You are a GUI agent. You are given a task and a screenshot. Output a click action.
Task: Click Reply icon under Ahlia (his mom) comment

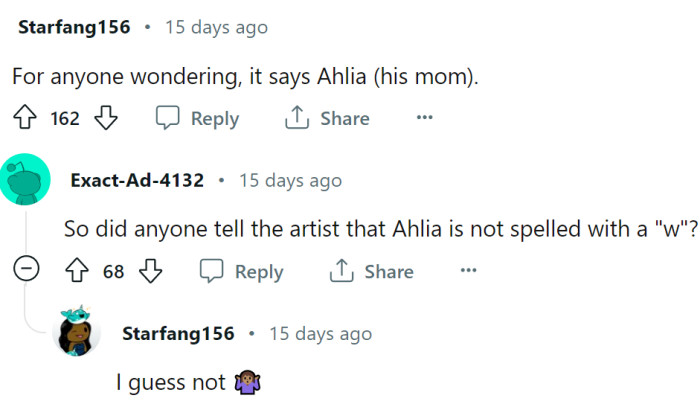click(168, 119)
